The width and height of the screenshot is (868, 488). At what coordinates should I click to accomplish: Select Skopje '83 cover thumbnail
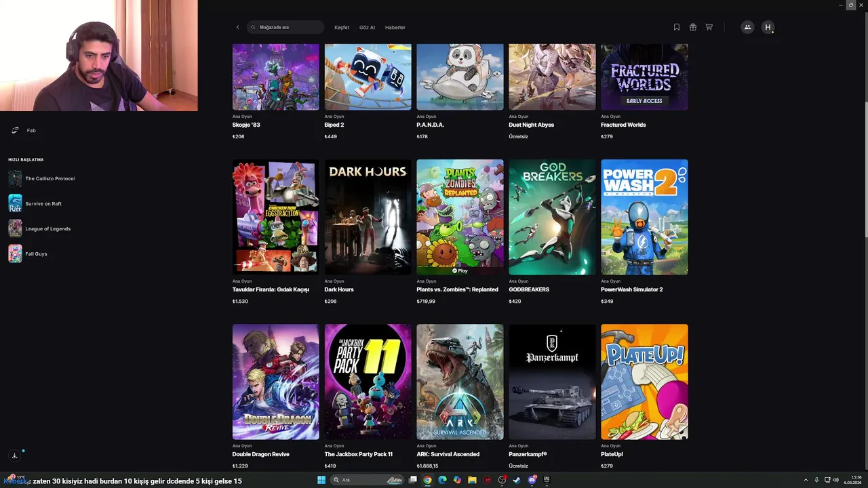276,77
